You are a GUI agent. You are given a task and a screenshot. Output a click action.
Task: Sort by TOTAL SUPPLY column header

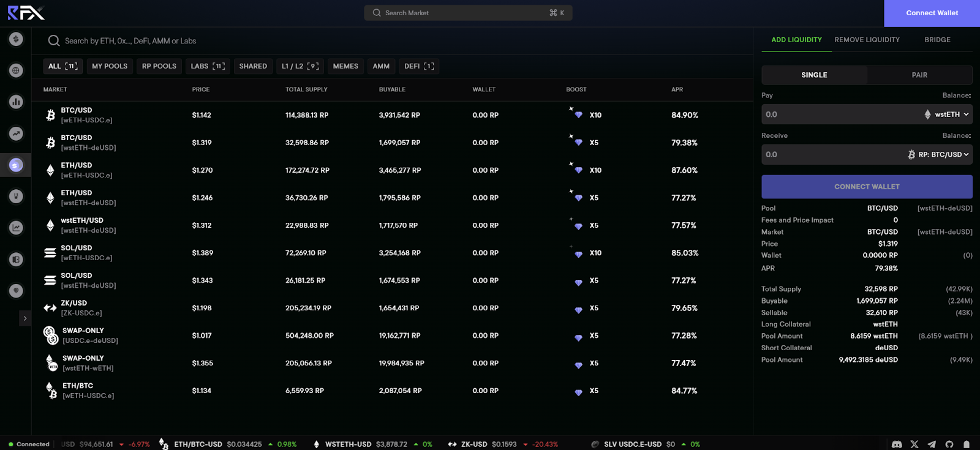[x=306, y=89]
